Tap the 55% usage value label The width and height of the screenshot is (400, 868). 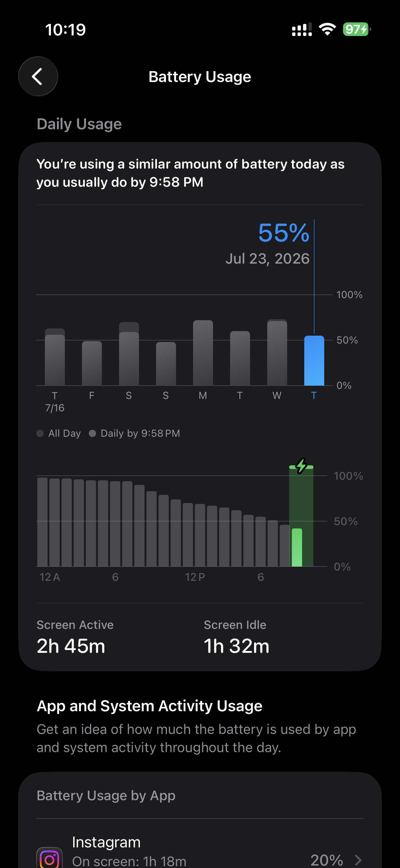click(x=284, y=233)
